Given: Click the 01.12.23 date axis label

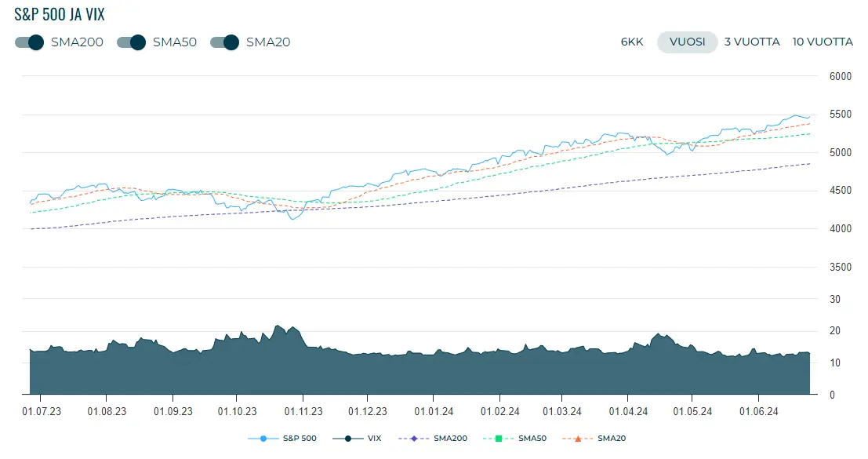Looking at the screenshot, I should click(368, 411).
